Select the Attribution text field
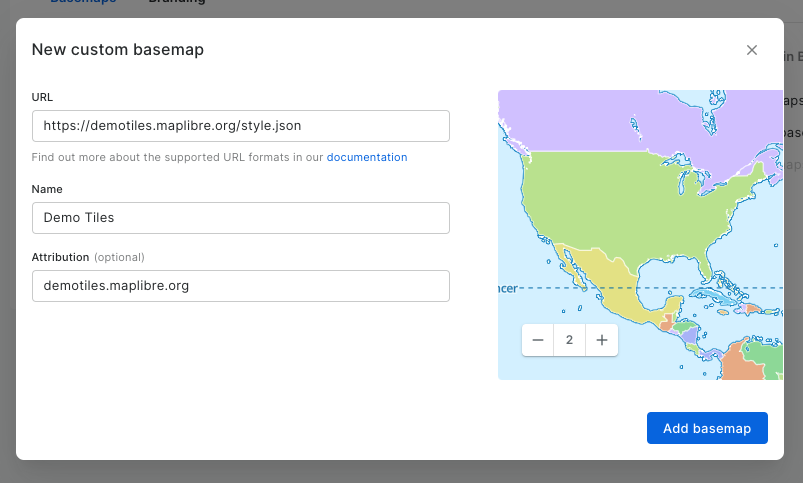 240,285
